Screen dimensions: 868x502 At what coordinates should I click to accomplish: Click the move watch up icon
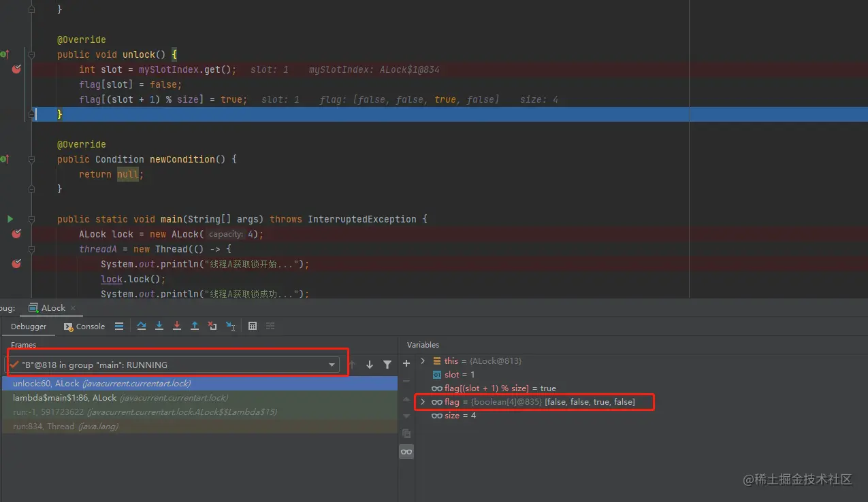(406, 399)
